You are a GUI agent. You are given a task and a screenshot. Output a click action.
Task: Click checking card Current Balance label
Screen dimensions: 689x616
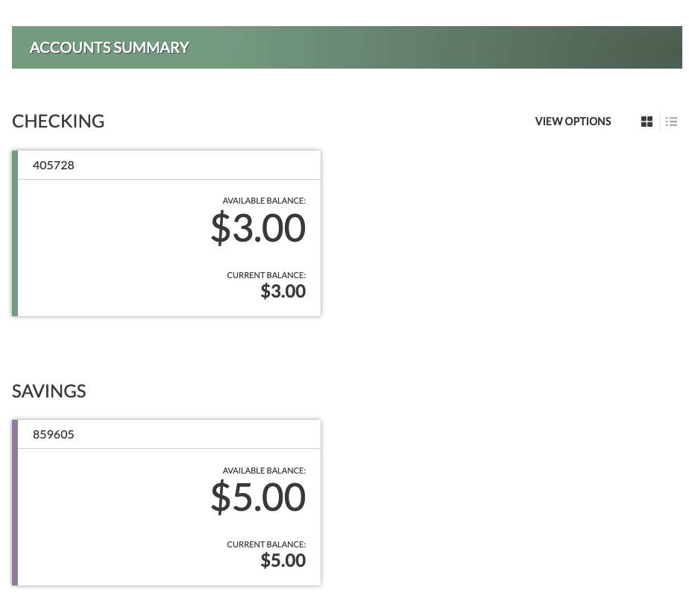[x=266, y=275]
